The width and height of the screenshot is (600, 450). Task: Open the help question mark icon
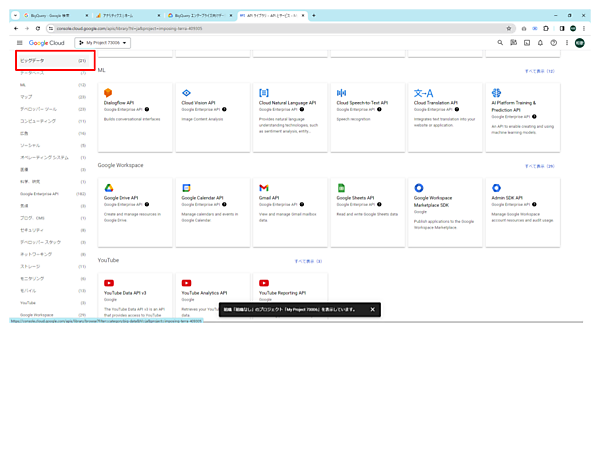554,43
